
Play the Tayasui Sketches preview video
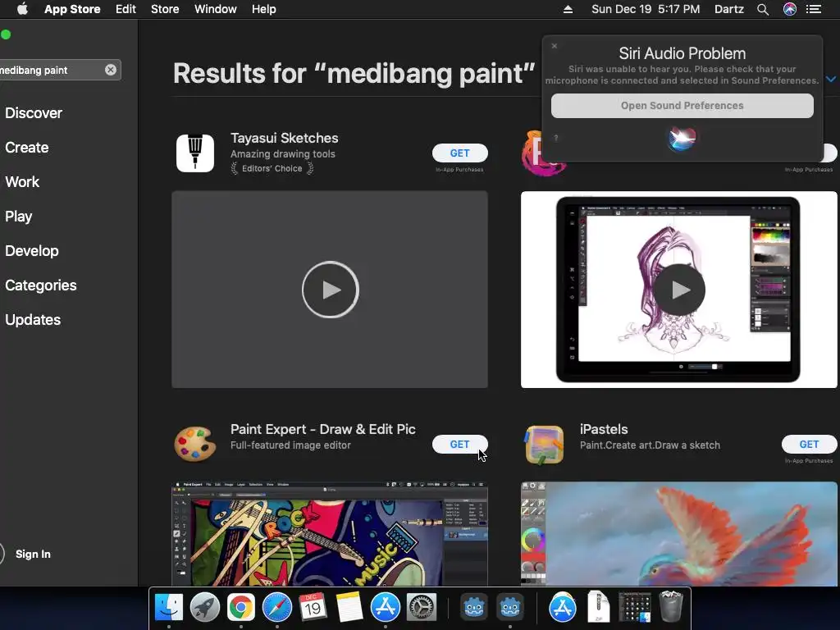click(330, 290)
